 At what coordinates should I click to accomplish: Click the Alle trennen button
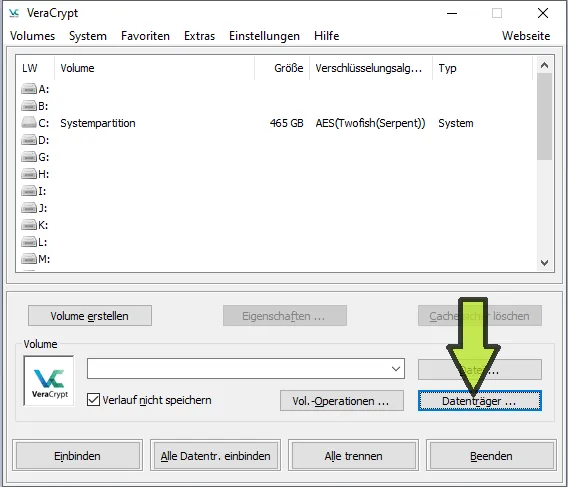point(354,455)
